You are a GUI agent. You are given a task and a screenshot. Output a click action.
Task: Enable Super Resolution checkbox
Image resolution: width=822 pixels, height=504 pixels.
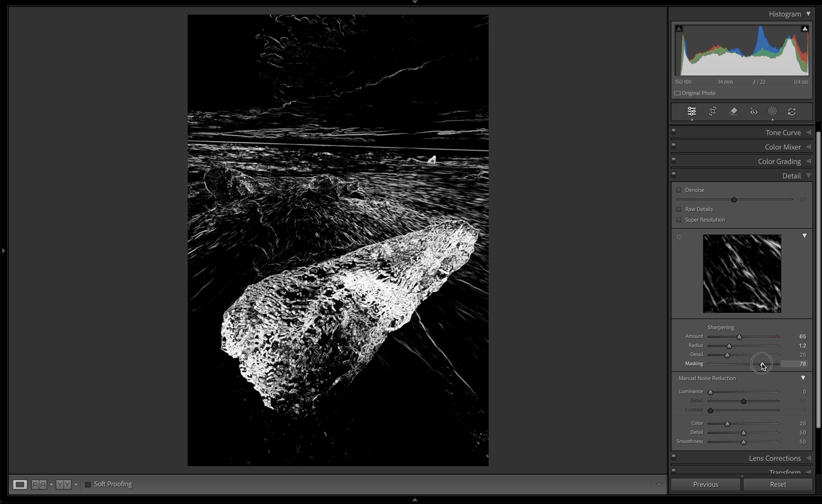679,220
